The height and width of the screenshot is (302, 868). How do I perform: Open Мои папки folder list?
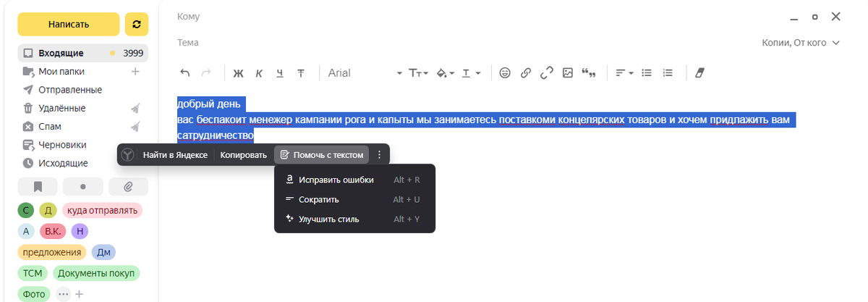tap(63, 72)
